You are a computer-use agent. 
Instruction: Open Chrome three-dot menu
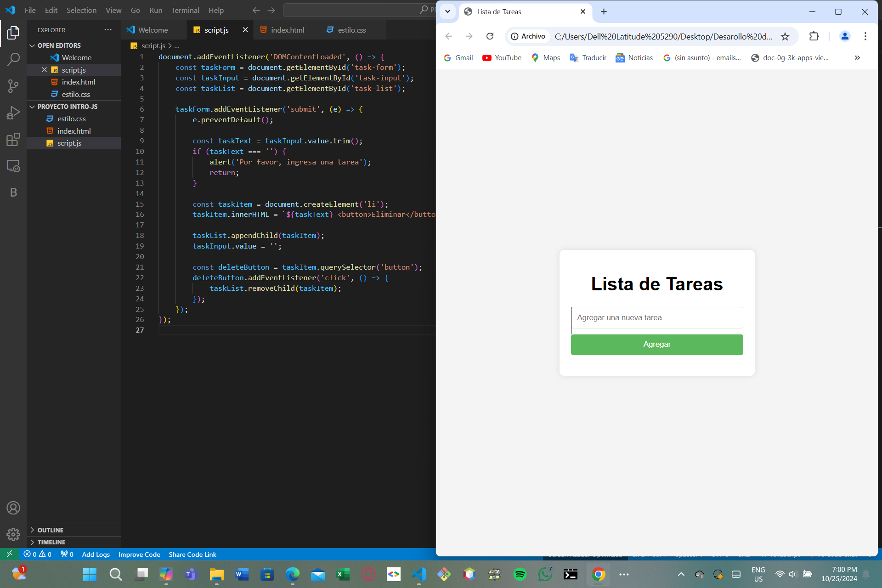coord(865,36)
